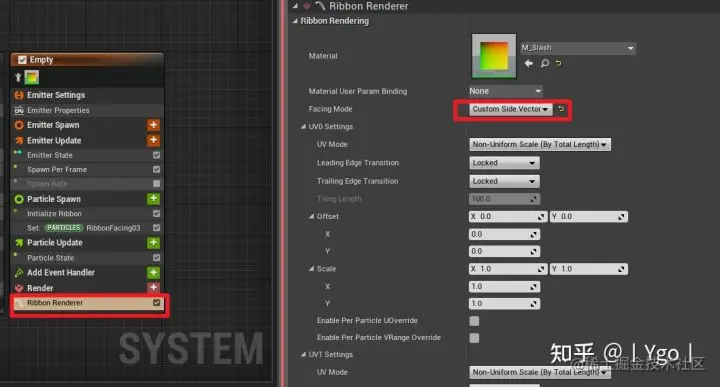The width and height of the screenshot is (720, 387).
Task: Click the Particle Update stage icon
Action: click(x=19, y=242)
